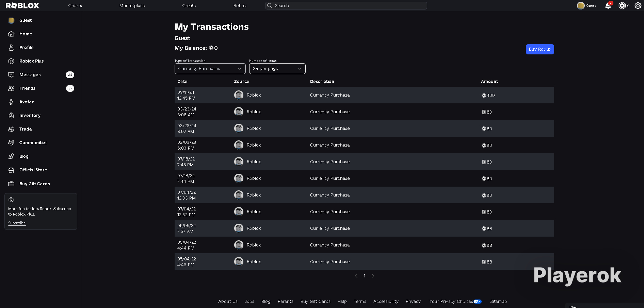
Task: Click the search magnifier icon
Action: pos(270,5)
